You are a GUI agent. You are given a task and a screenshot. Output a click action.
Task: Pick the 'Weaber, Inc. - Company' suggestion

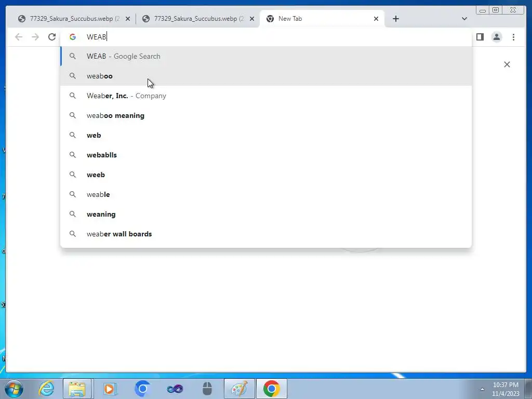pyautogui.click(x=266, y=96)
